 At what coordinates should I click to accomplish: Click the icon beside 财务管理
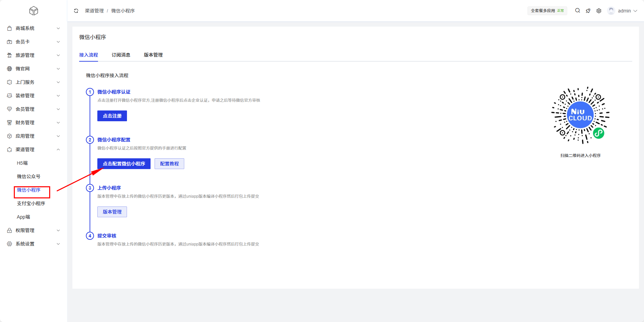[x=9, y=123]
